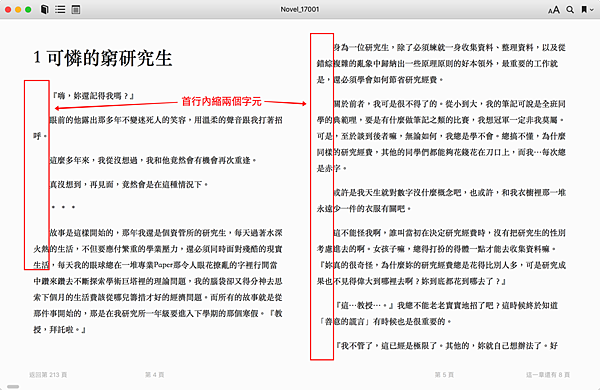Show the table of contents list

point(60,10)
